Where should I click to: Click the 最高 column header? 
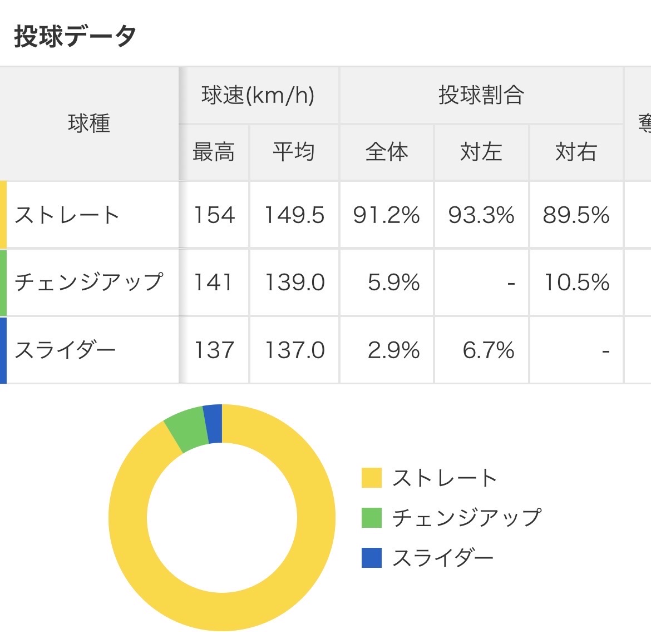214,152
